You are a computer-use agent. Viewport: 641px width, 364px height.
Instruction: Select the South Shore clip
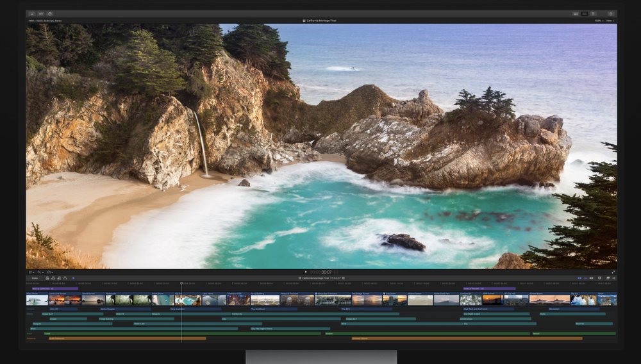pyautogui.click(x=163, y=299)
